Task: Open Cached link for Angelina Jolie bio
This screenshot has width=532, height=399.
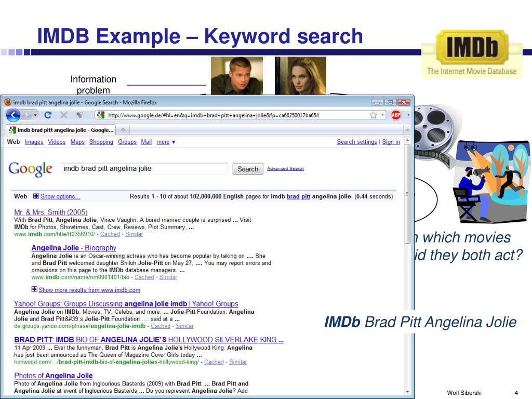Action: tap(144, 277)
